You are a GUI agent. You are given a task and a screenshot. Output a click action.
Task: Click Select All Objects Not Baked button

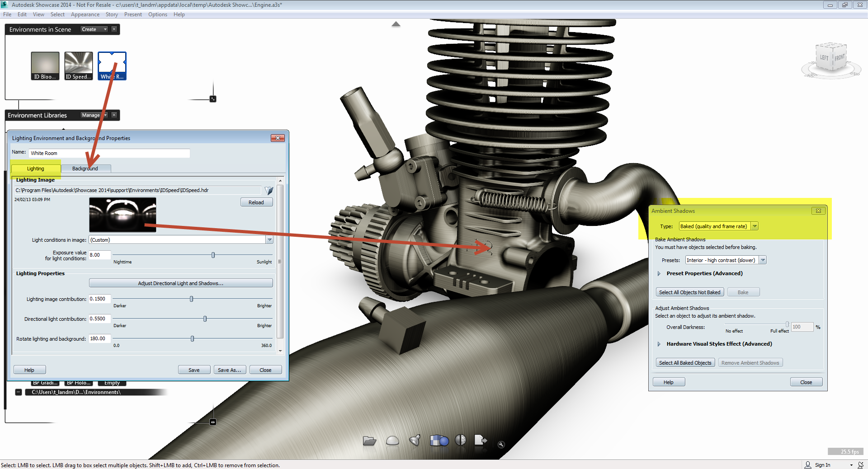(689, 292)
